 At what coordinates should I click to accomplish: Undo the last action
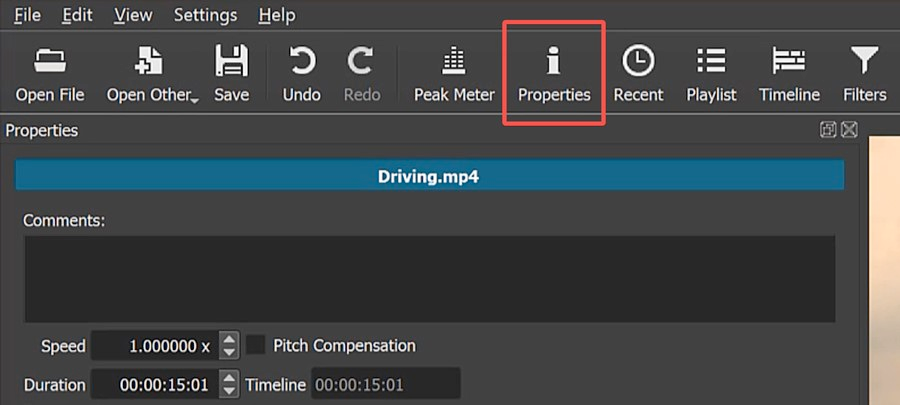[x=301, y=75]
